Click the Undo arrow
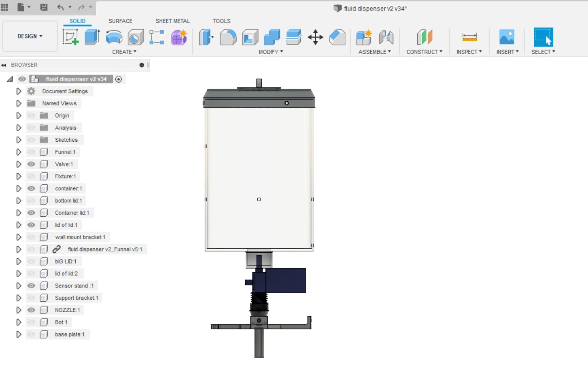 pos(60,7)
